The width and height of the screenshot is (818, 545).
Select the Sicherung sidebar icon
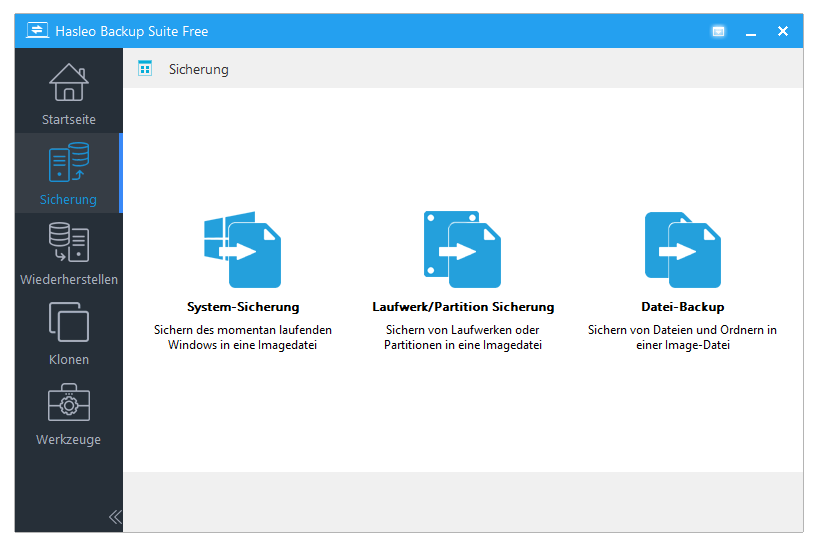(x=68, y=162)
